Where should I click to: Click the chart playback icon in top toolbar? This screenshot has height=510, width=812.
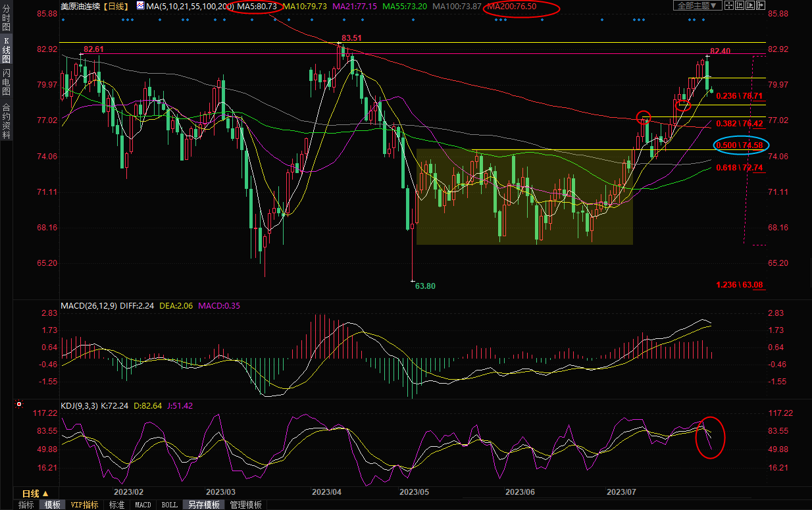tap(750, 5)
